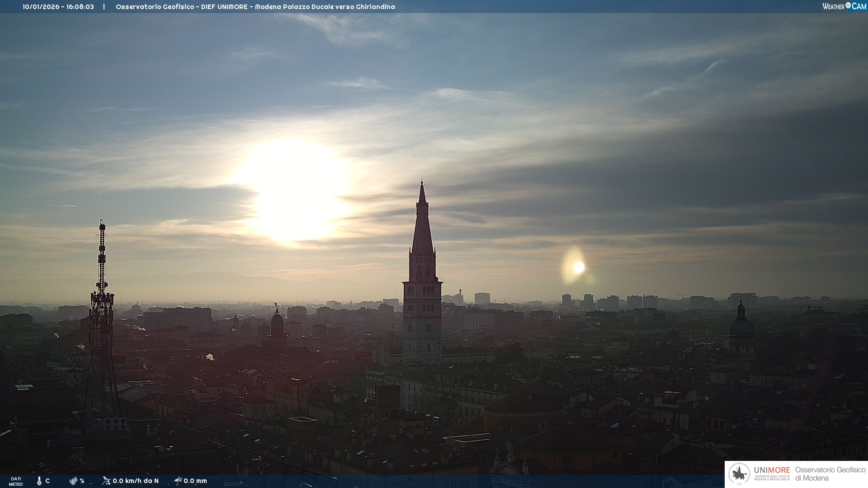Click the small lens flare reflection
This screenshot has height=488, width=868.
[578, 267]
